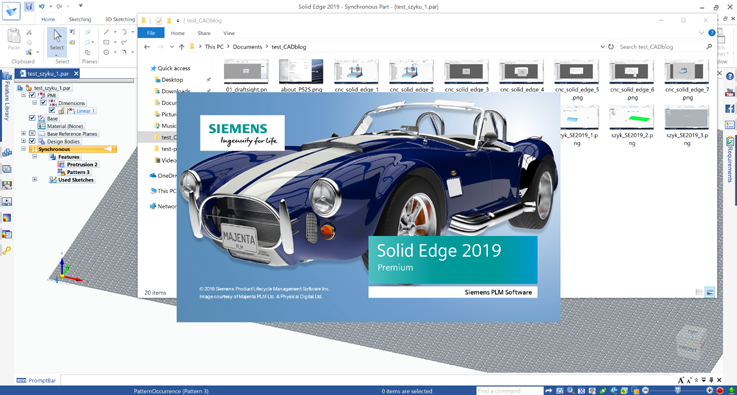This screenshot has height=395, width=737.
Task: Click the Fit view icon in status bar
Action: 581,391
